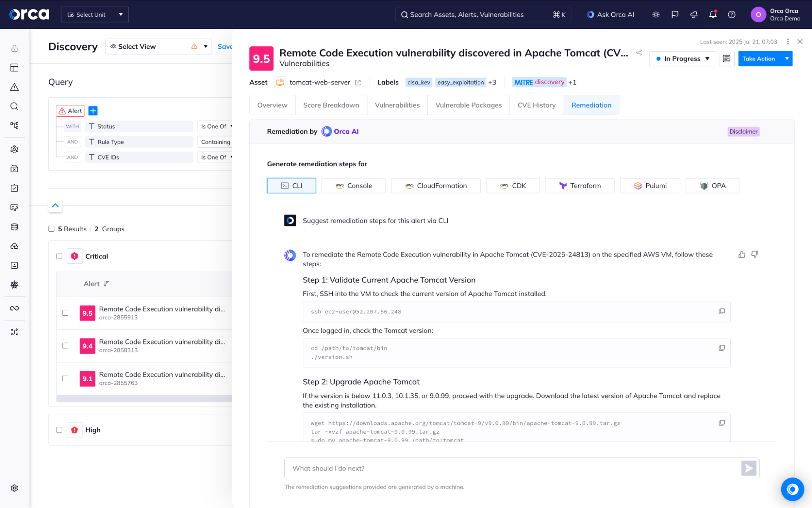The height and width of the screenshot is (508, 812).
Task: Open the In Progress status dropdown
Action: [682, 59]
